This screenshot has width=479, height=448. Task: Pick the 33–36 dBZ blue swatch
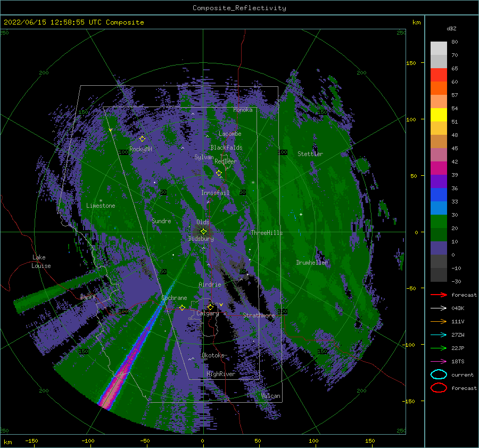pos(439,195)
